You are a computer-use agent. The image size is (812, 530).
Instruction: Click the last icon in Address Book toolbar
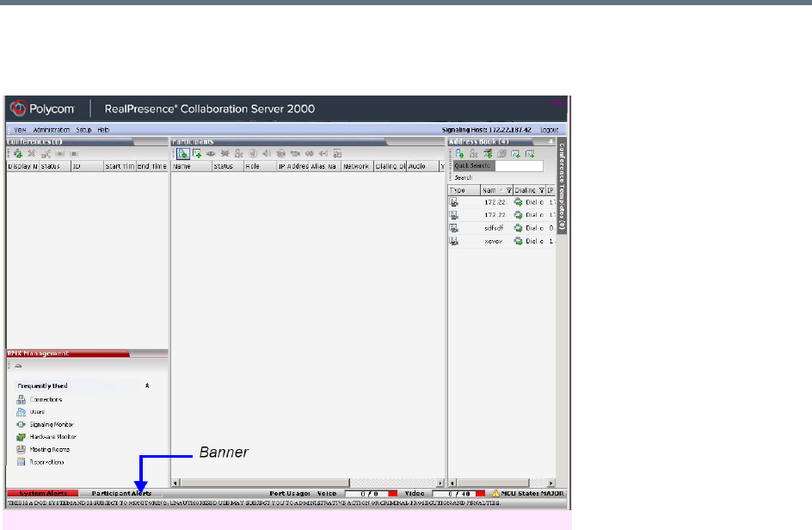pos(530,154)
